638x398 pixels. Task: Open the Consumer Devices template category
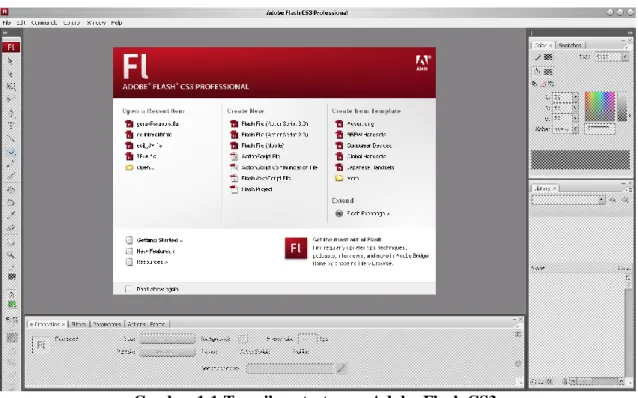[363, 146]
